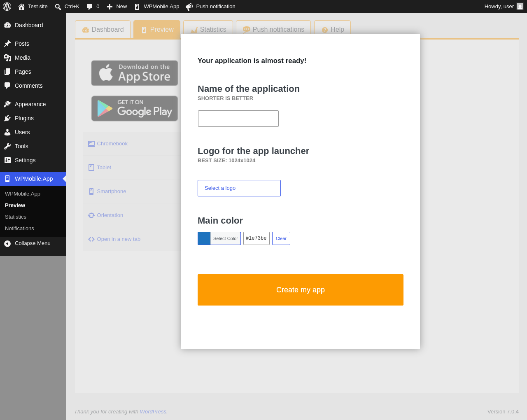Click Dashboard gauge icon in sidebar

tap(7, 25)
